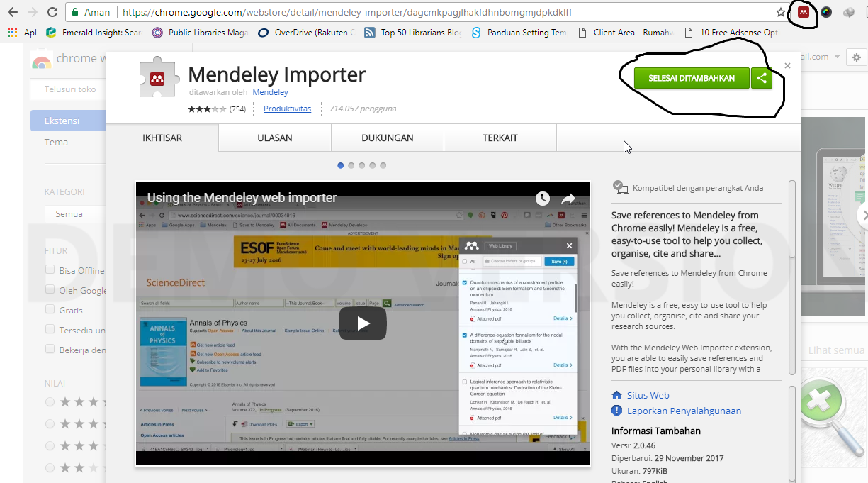Click the gray extension icon beside the lens icon
Screen dimensions: 868x483
pyautogui.click(x=847, y=12)
